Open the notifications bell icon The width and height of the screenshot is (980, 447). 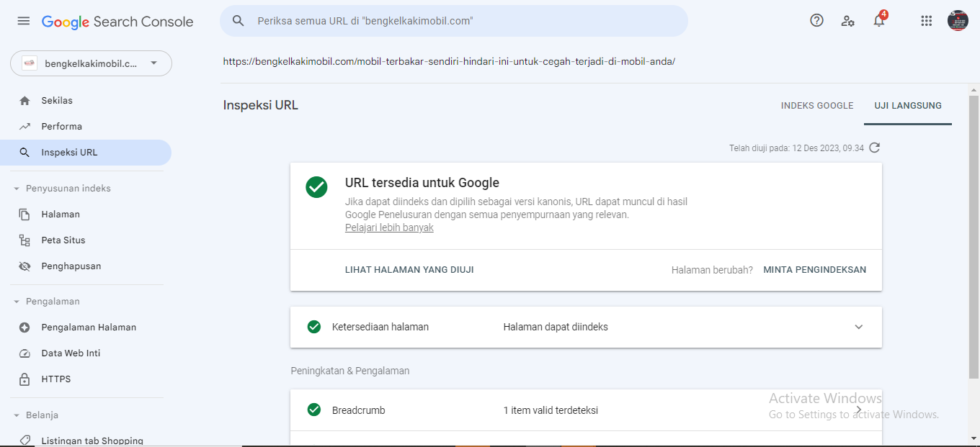[x=879, y=20]
